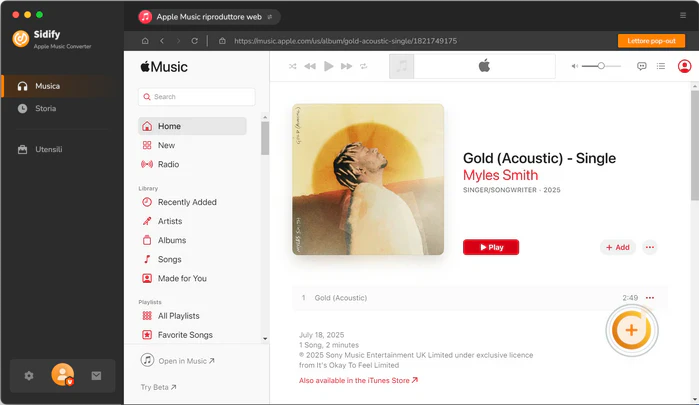Image resolution: width=699 pixels, height=405 pixels.
Task: Click the play button in player bar
Action: click(x=329, y=66)
